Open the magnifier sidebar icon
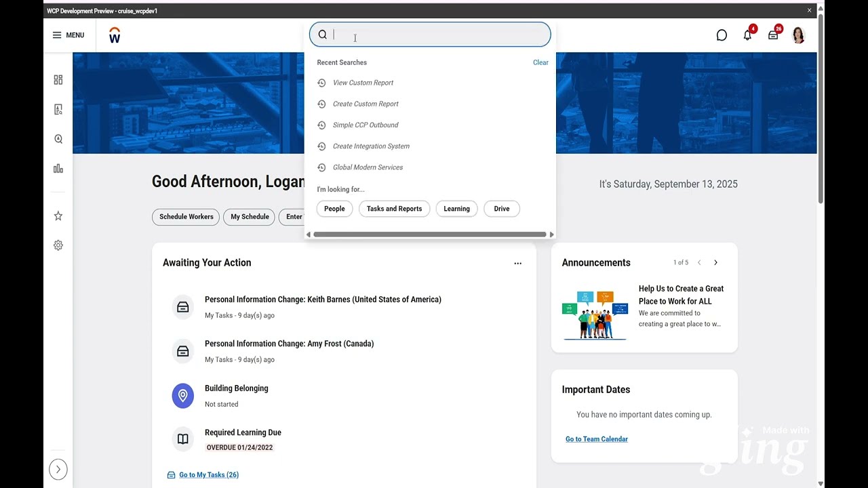The width and height of the screenshot is (868, 488). tap(58, 139)
